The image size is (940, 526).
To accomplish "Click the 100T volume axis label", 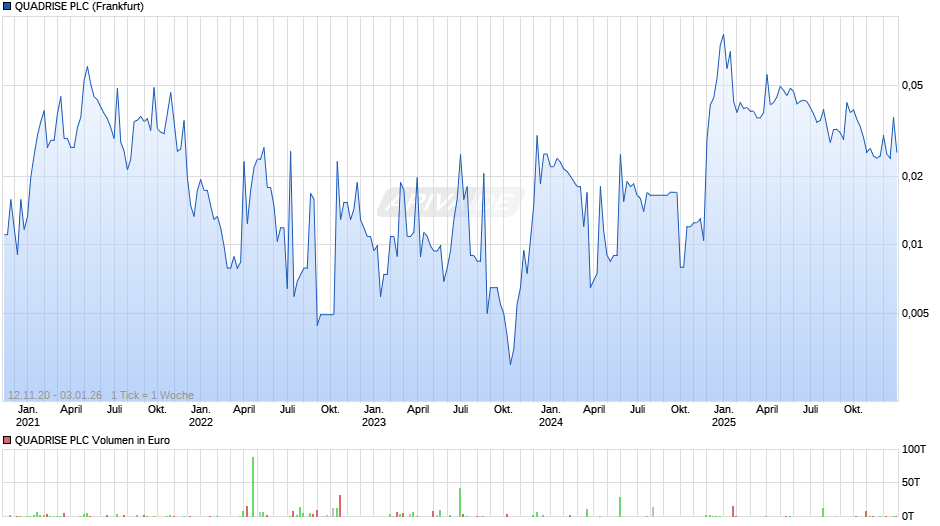I will tap(914, 449).
